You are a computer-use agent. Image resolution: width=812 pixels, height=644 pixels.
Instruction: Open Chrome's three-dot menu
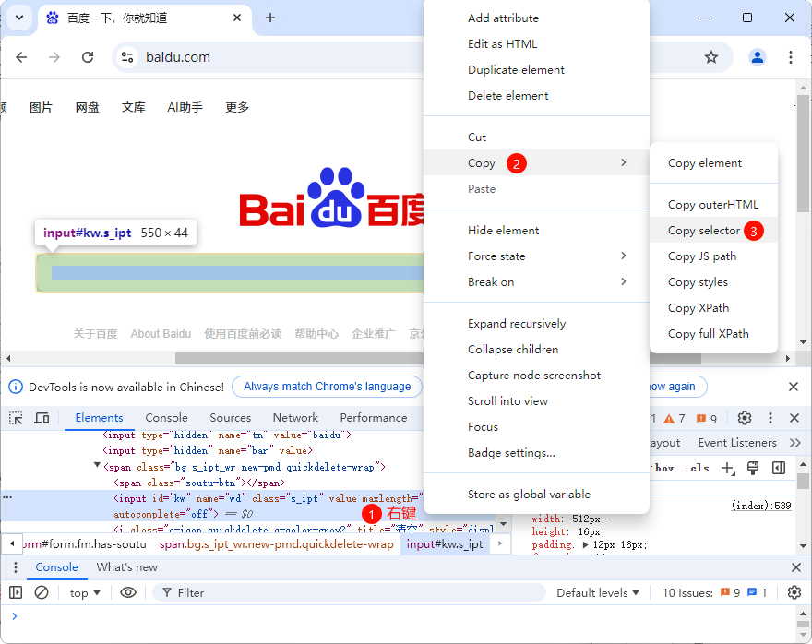coord(790,57)
